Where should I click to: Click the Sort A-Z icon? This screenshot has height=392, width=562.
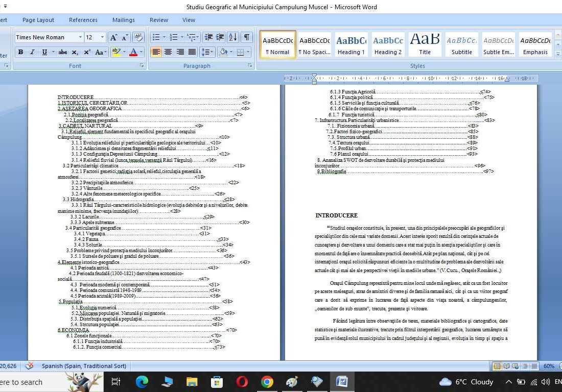[232, 37]
